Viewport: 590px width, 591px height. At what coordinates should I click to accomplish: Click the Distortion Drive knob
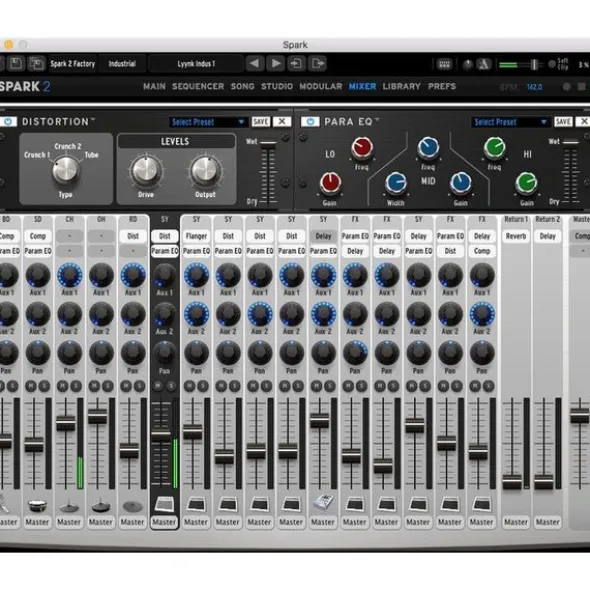click(146, 170)
